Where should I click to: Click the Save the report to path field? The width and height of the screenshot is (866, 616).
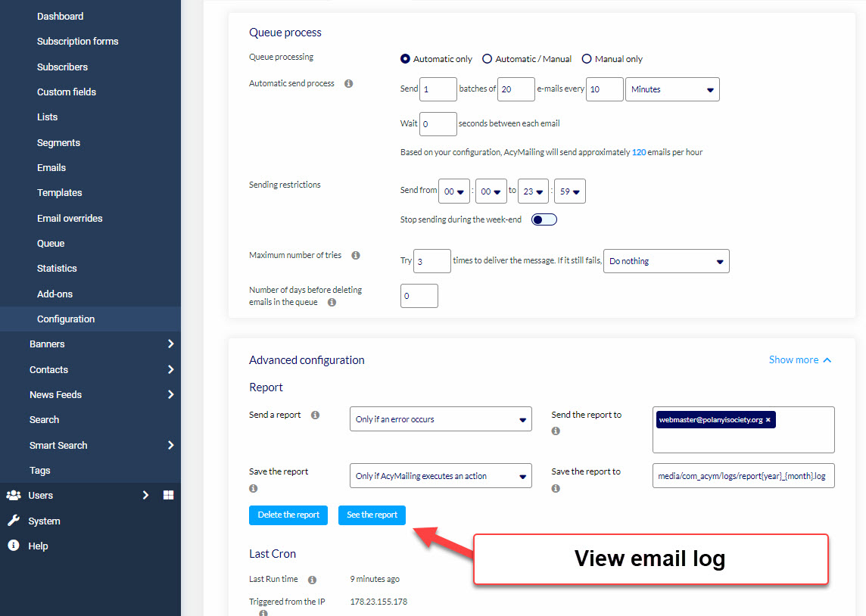tap(743, 476)
